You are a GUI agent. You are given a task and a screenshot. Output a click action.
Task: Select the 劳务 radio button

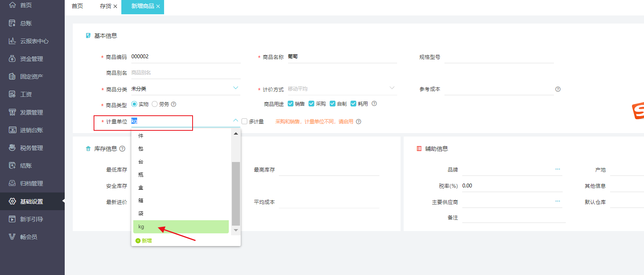[155, 104]
